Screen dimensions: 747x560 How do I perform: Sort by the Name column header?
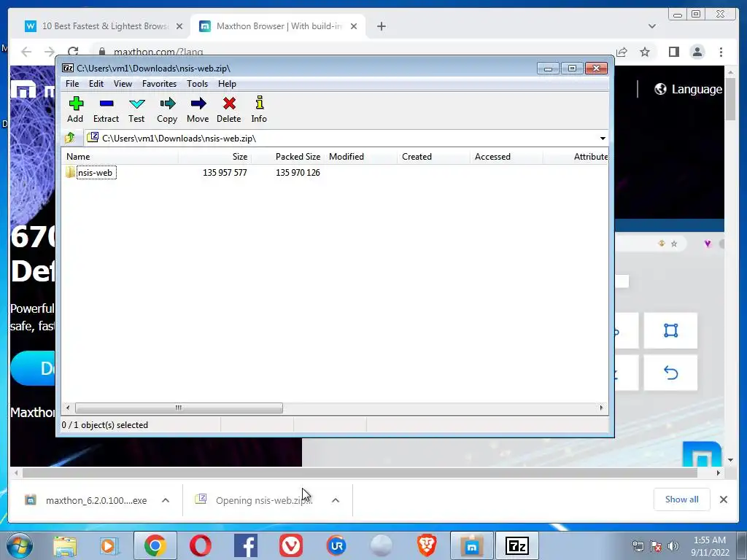(x=119, y=157)
